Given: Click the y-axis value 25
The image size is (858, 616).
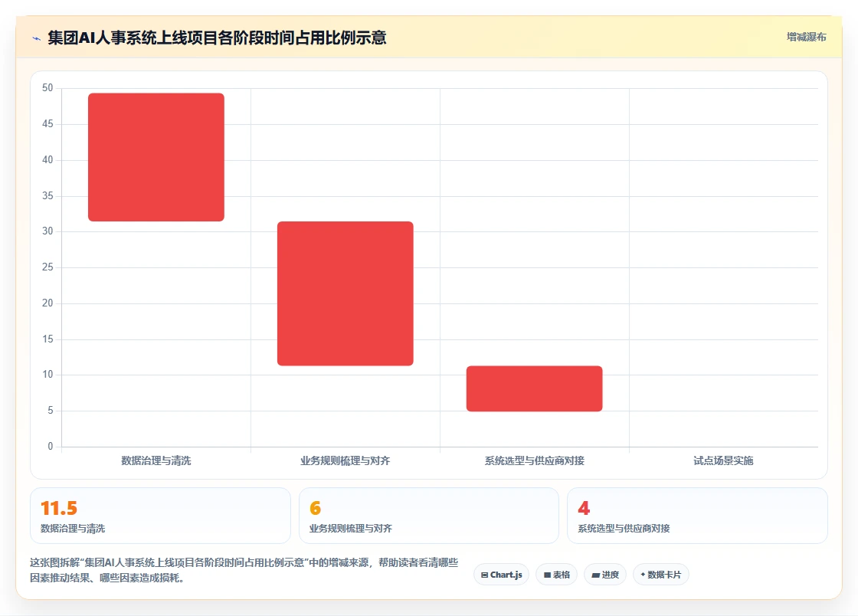Looking at the screenshot, I should [47, 267].
